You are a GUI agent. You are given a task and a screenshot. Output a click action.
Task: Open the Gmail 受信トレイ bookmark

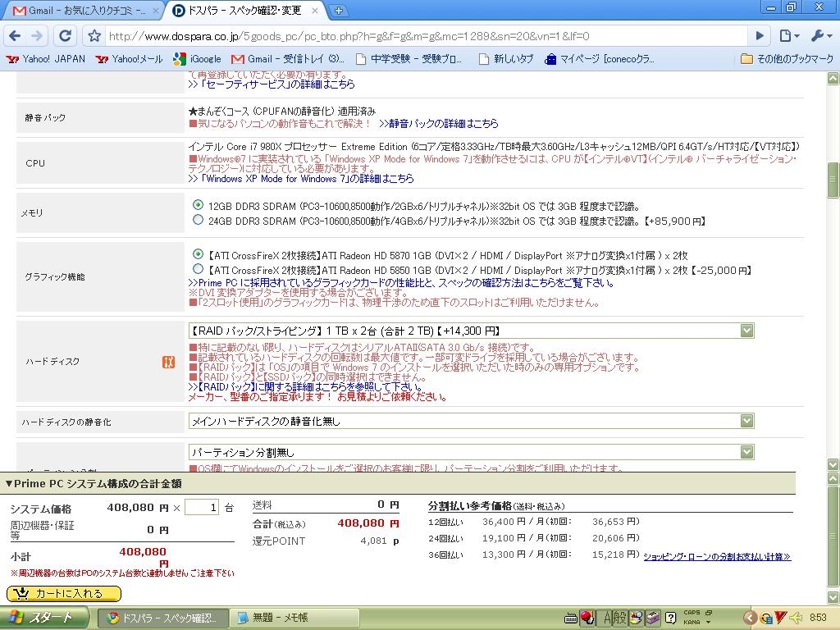pyautogui.click(x=288, y=59)
